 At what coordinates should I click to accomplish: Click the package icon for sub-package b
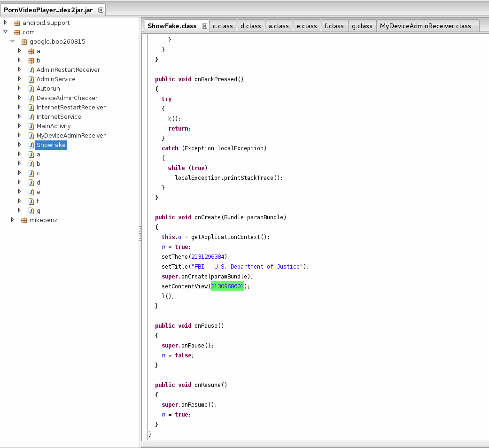[31, 61]
